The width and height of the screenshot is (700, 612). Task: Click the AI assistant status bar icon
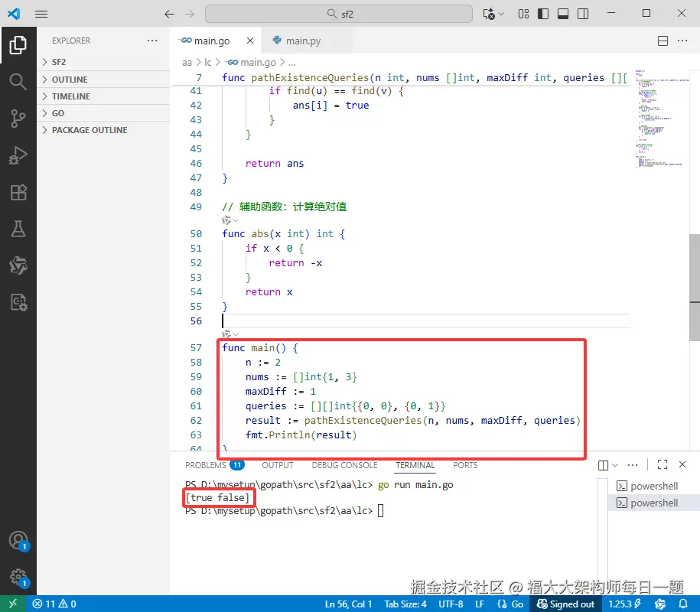pyautogui.click(x=659, y=604)
